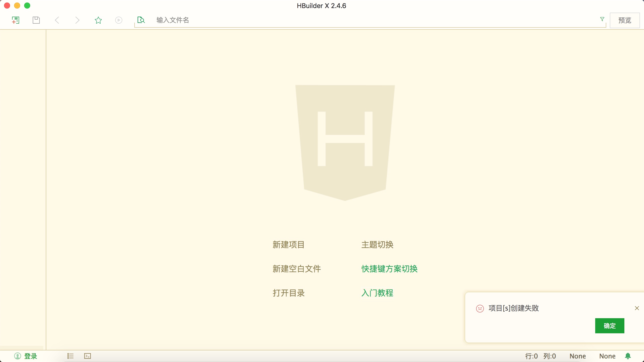Open the 预览 preview button

click(x=625, y=20)
